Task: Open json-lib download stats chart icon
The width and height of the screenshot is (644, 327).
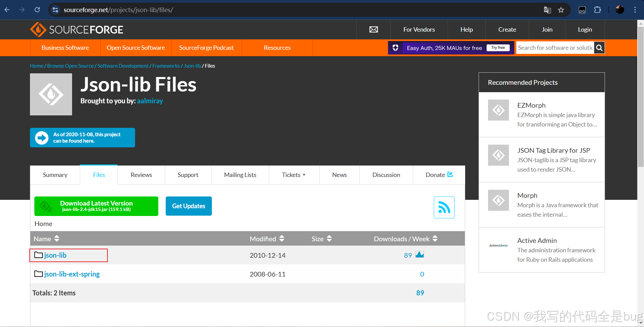Action: 420,254
